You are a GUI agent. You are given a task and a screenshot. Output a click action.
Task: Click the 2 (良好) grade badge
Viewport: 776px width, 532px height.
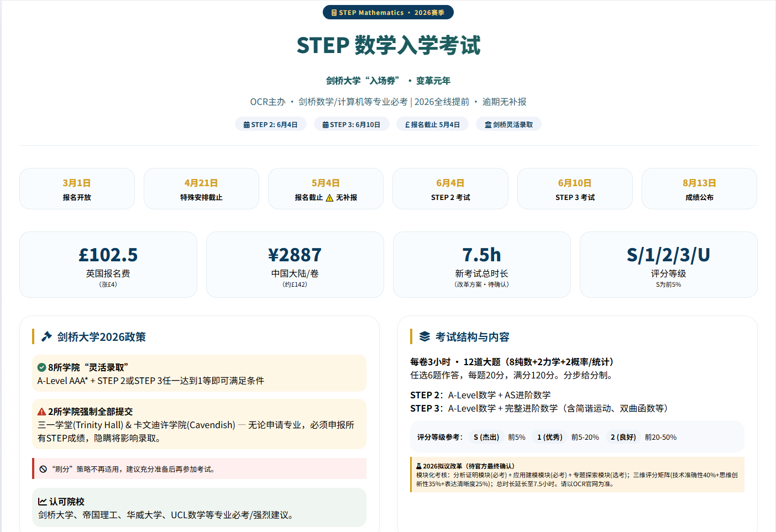pyautogui.click(x=623, y=437)
